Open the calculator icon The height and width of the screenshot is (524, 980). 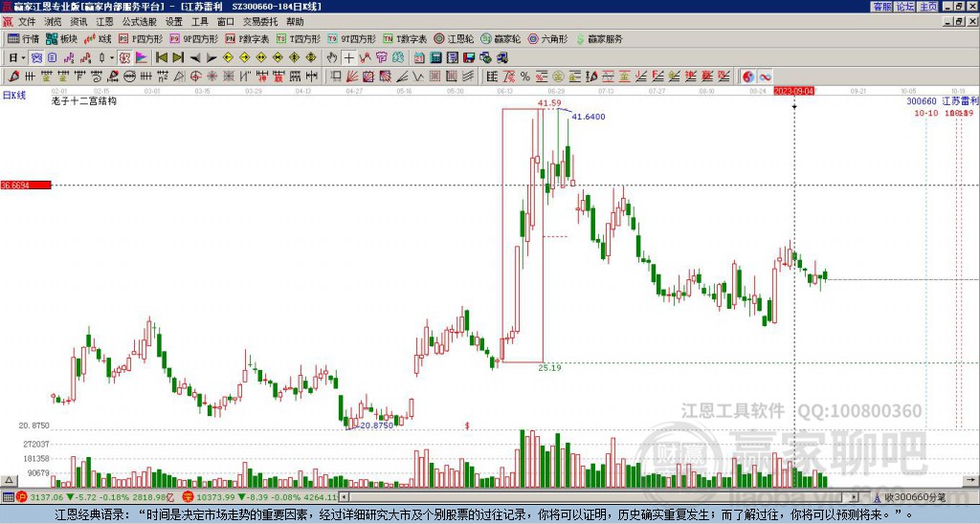436,58
